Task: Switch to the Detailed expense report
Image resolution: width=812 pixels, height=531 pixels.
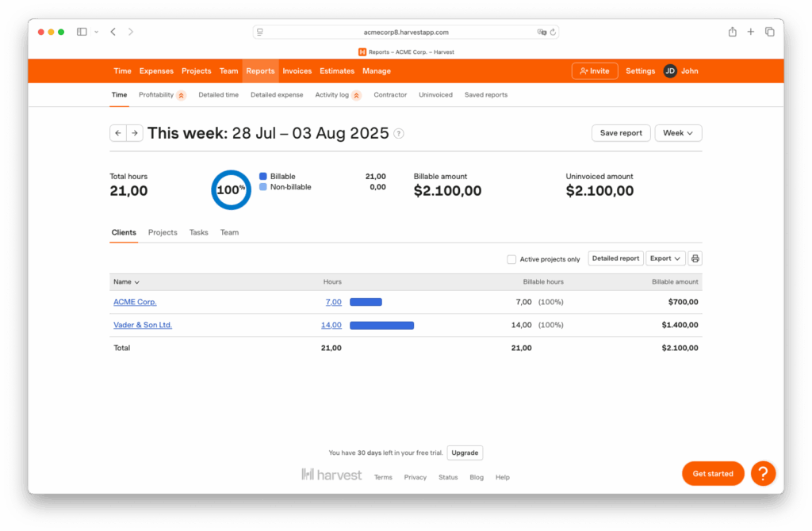Action: click(x=277, y=95)
